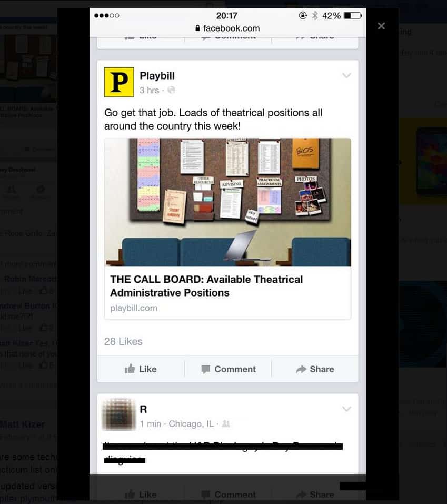
Task: Open the bulletin board article image
Action: (x=227, y=202)
